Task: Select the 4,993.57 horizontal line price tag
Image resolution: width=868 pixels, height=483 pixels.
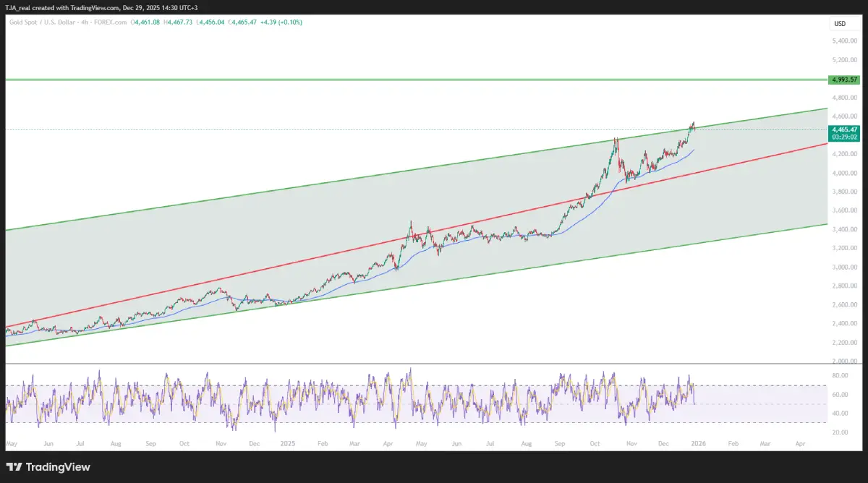Action: [843, 80]
